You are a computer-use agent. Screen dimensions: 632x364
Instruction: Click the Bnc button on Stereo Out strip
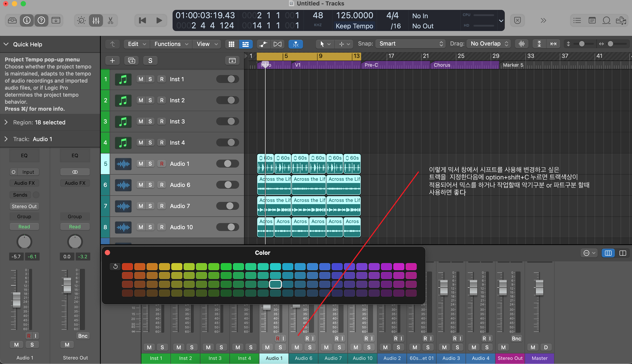[83, 336]
